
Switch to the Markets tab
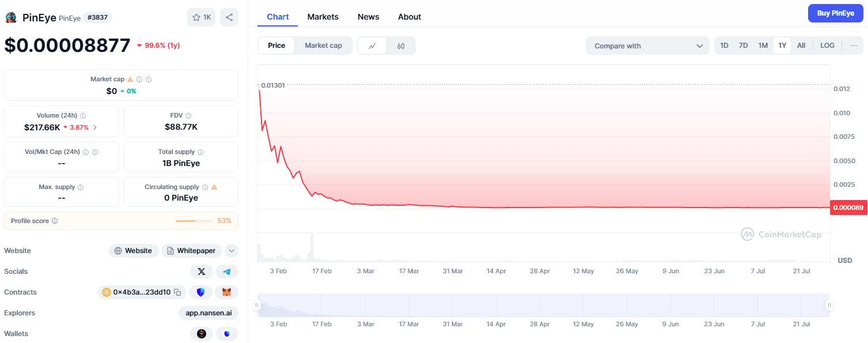pos(323,17)
